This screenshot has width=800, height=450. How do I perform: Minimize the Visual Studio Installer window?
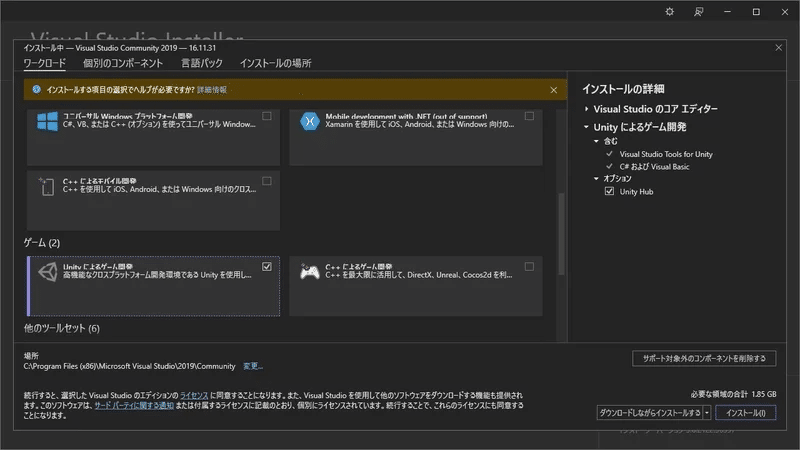(x=728, y=12)
